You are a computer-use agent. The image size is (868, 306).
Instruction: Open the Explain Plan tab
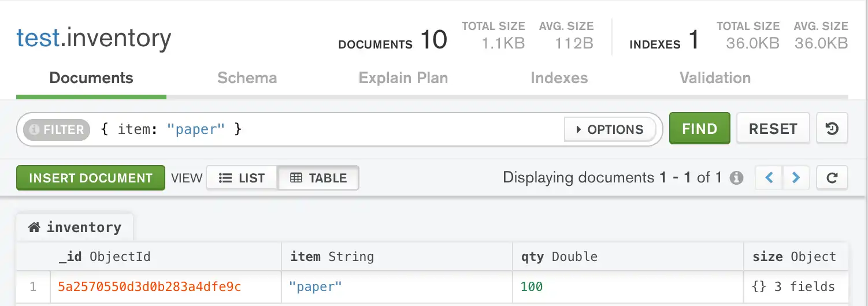pyautogui.click(x=403, y=78)
